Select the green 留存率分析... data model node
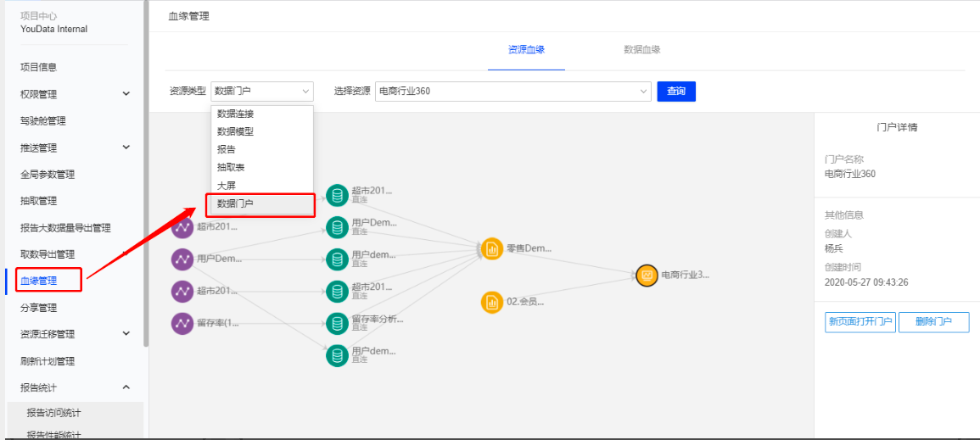Image resolution: width=980 pixels, height=440 pixels. click(337, 323)
